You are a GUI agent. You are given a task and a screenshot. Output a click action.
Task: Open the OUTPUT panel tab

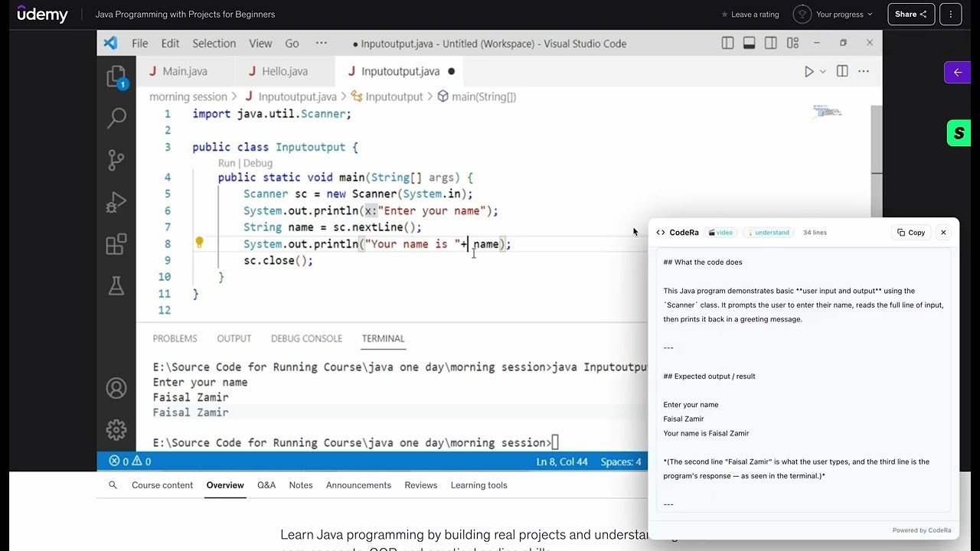234,338
